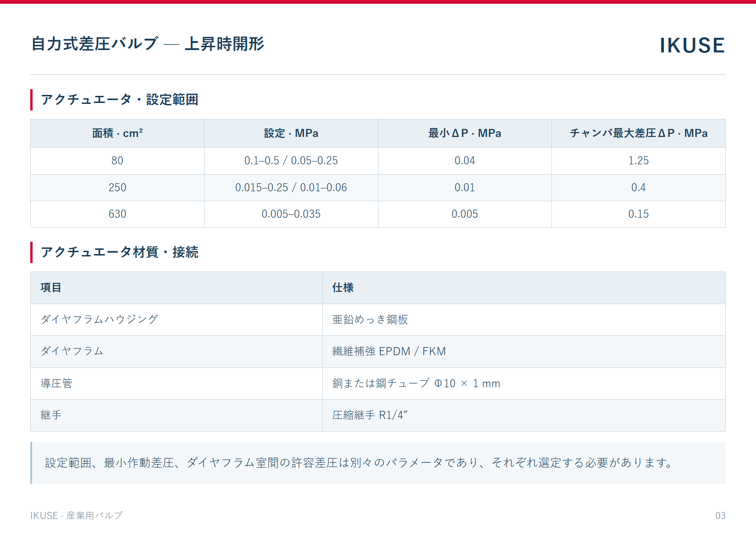Image resolution: width=756 pixels, height=536 pixels.
Task: Select the slide title 自力式差圧バルブ — 上昇時開形
Action: pyautogui.click(x=147, y=44)
